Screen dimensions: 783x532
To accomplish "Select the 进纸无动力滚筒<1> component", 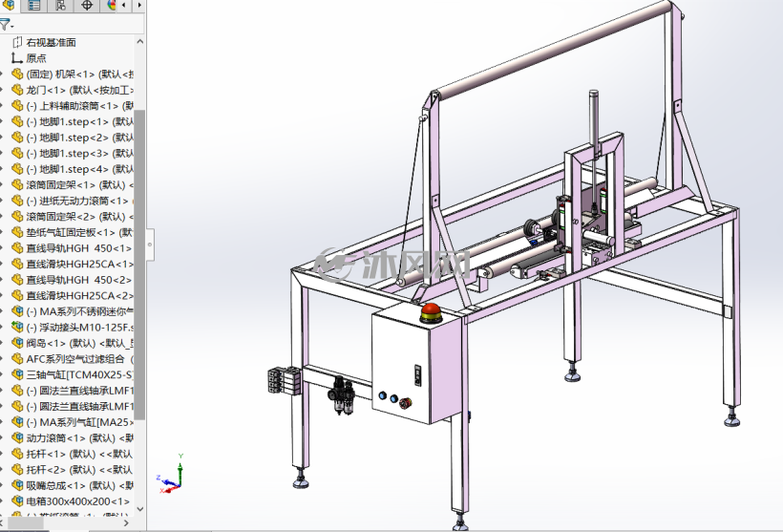I will tap(73, 201).
